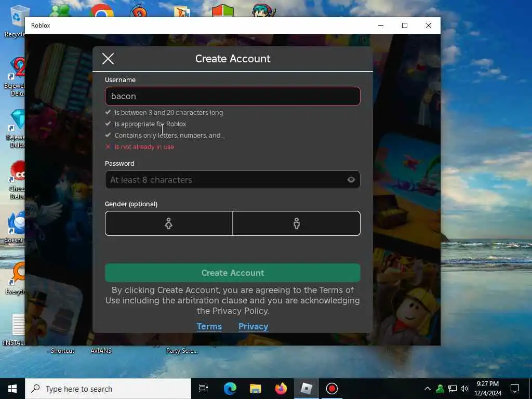Open the notification center icon

click(515, 389)
